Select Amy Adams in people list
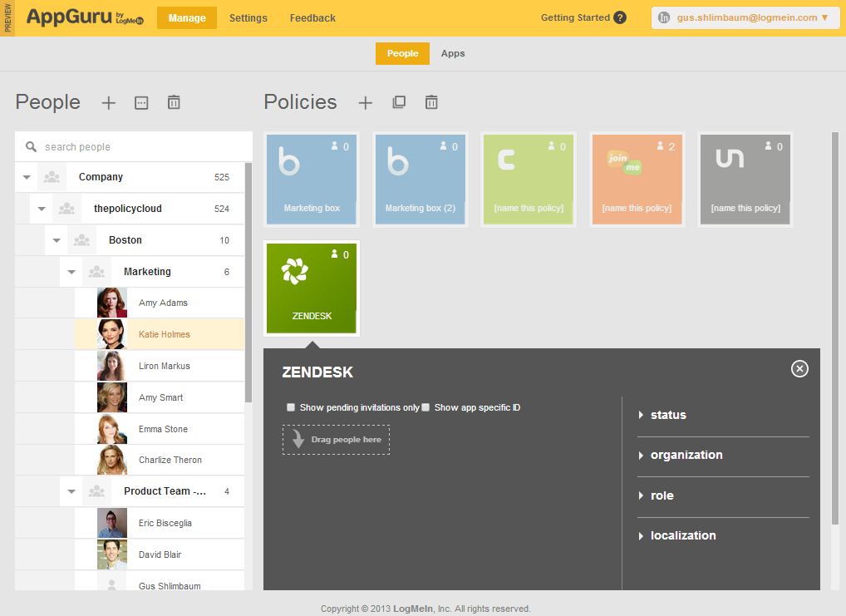Screen dimensions: 846x616 point(163,303)
